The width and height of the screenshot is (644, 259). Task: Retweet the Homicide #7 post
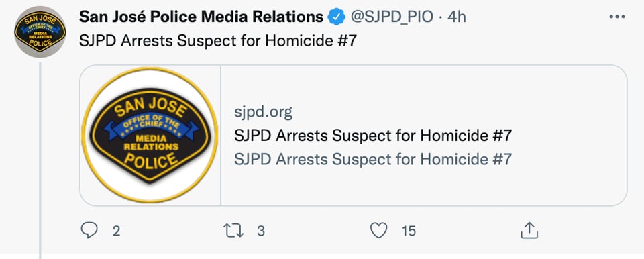[x=233, y=231]
